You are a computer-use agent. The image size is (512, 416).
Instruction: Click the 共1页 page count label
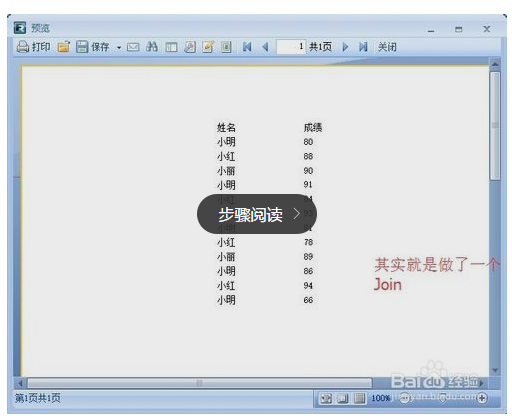320,47
